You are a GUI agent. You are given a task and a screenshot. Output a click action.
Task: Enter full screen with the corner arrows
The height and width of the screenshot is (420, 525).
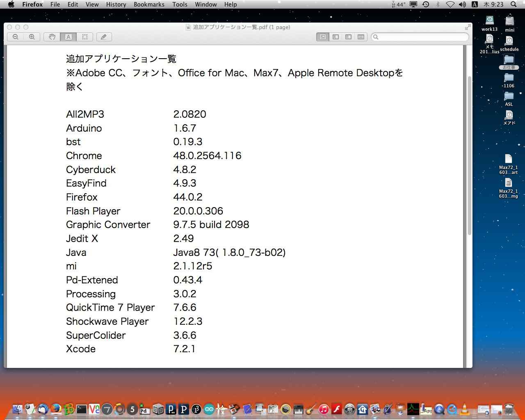click(x=468, y=27)
